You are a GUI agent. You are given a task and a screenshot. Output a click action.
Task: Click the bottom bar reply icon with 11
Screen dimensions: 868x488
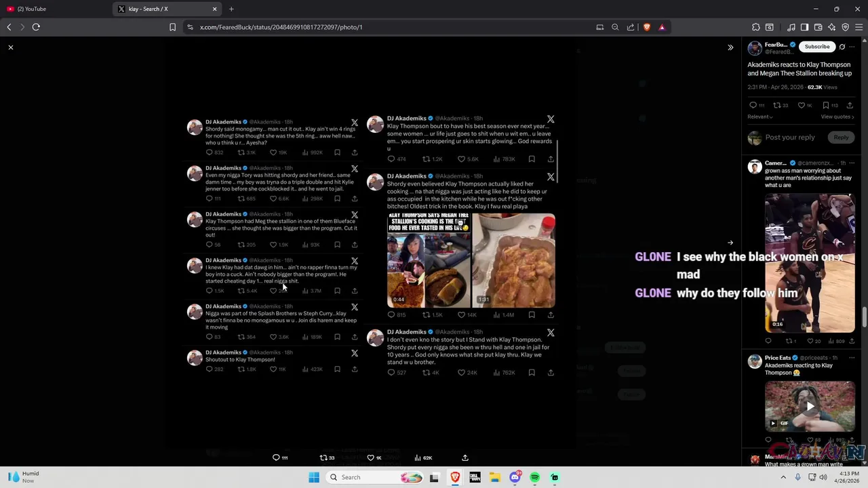[276, 457]
